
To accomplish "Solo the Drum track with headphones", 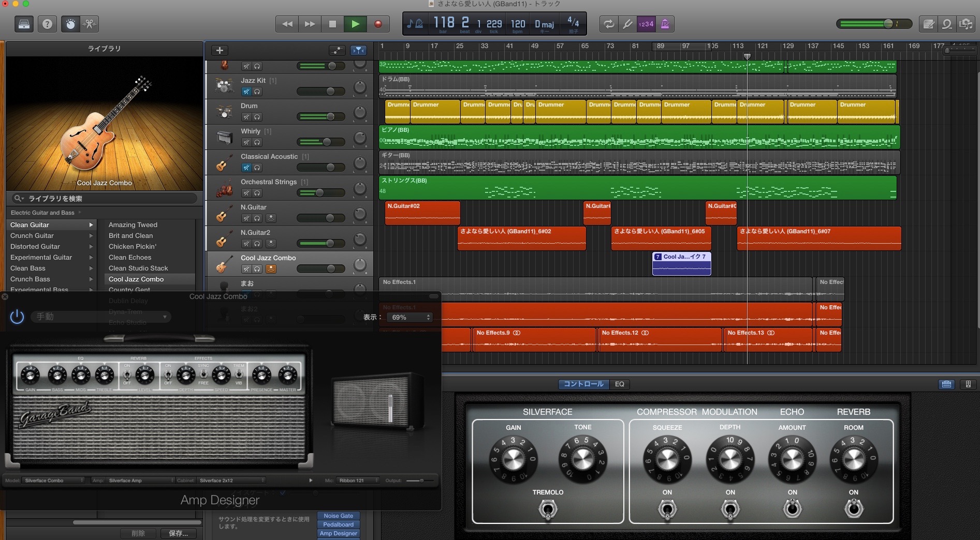I will coord(257,117).
